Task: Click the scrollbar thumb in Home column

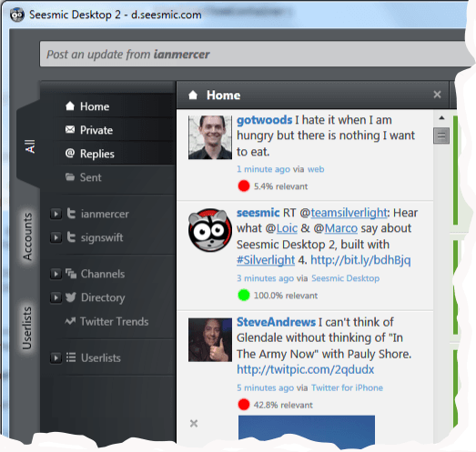Action: click(x=441, y=136)
